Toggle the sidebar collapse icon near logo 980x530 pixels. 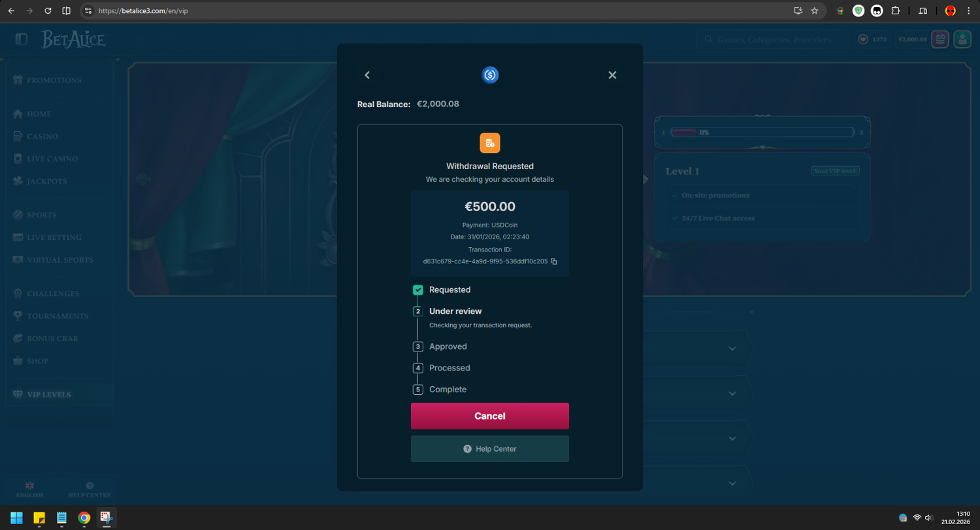tap(22, 39)
